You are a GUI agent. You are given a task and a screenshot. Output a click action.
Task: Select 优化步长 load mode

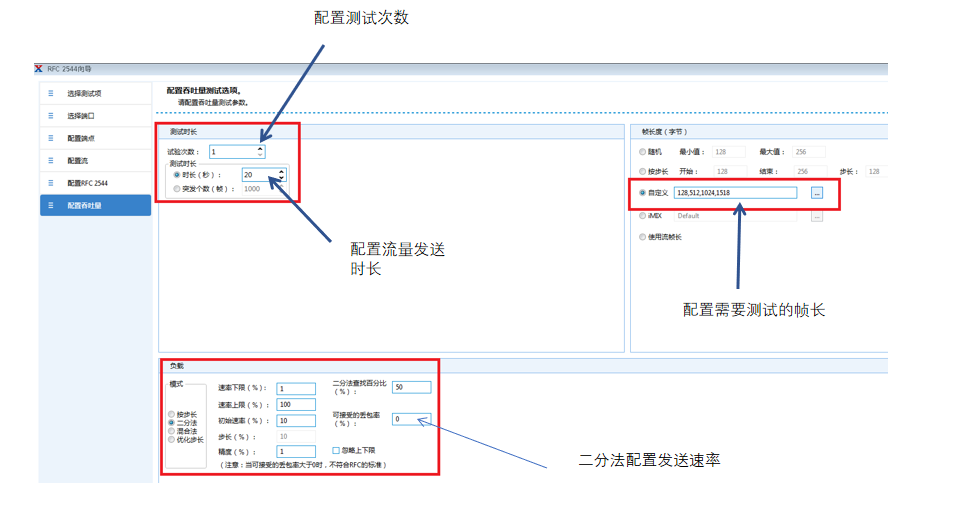[171, 439]
